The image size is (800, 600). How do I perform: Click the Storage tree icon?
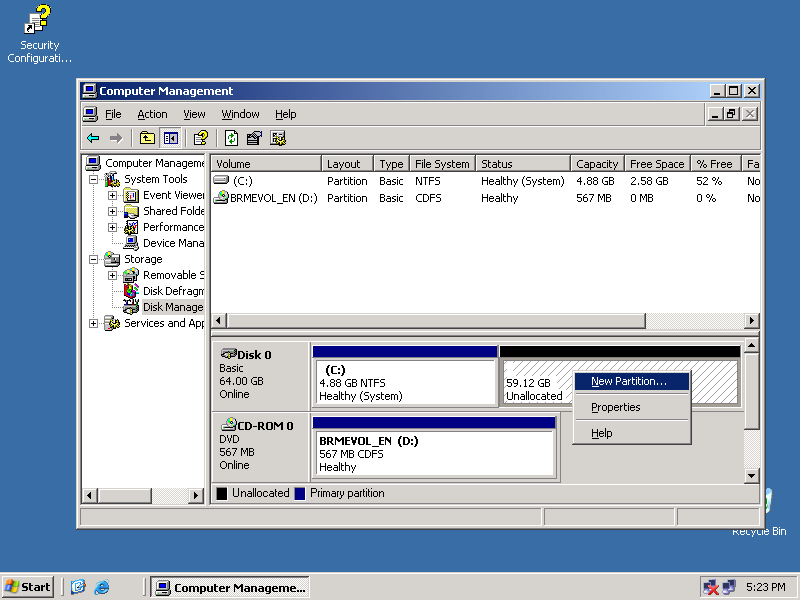click(x=112, y=259)
